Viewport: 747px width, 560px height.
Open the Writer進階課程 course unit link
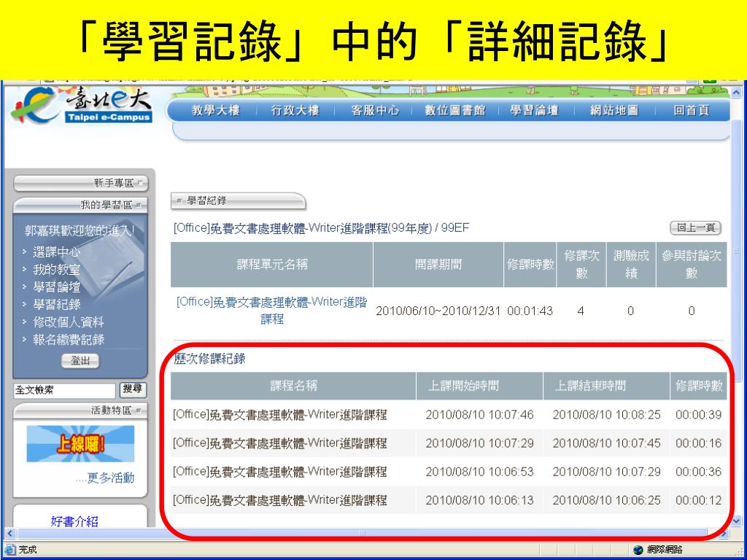[271, 311]
